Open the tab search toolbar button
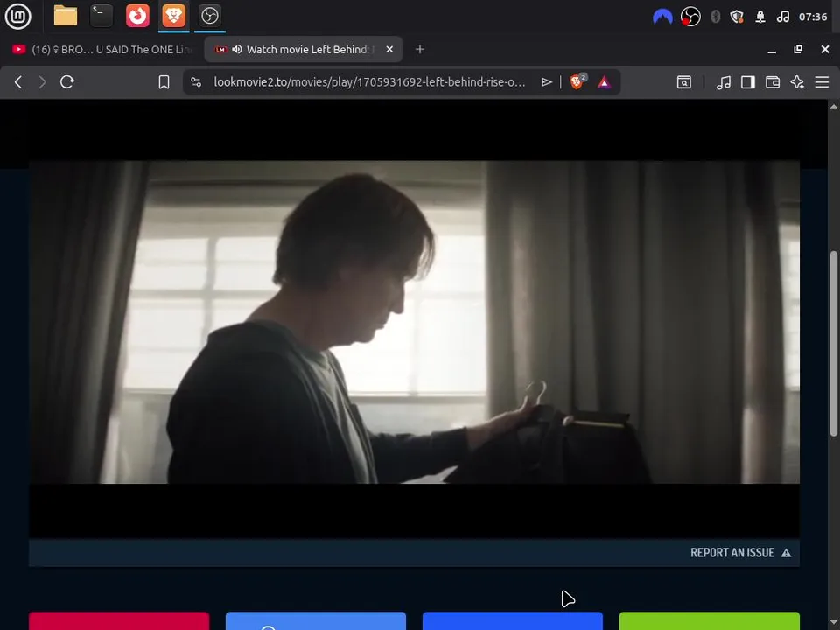840x630 pixels. [x=684, y=82]
